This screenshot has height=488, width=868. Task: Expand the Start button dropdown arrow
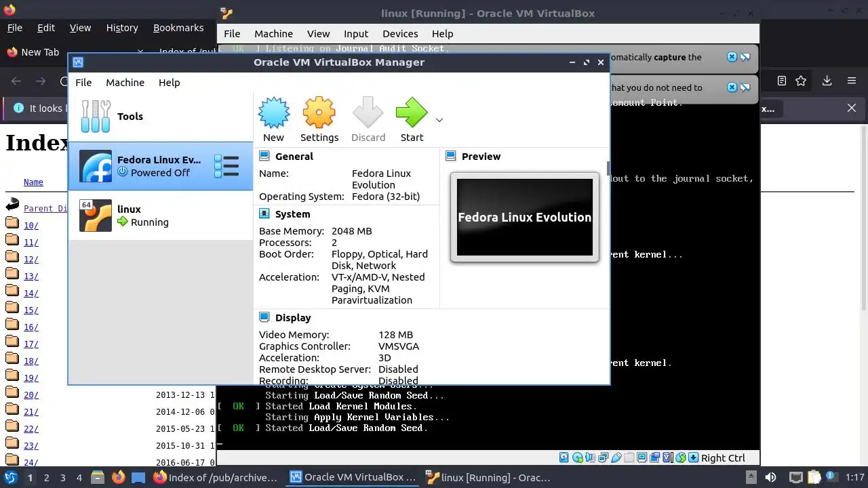439,120
